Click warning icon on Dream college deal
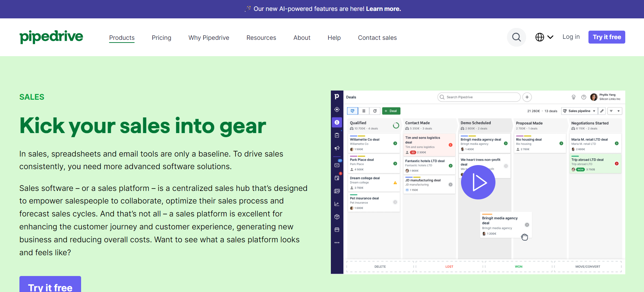This screenshot has height=292, width=644. tap(395, 183)
